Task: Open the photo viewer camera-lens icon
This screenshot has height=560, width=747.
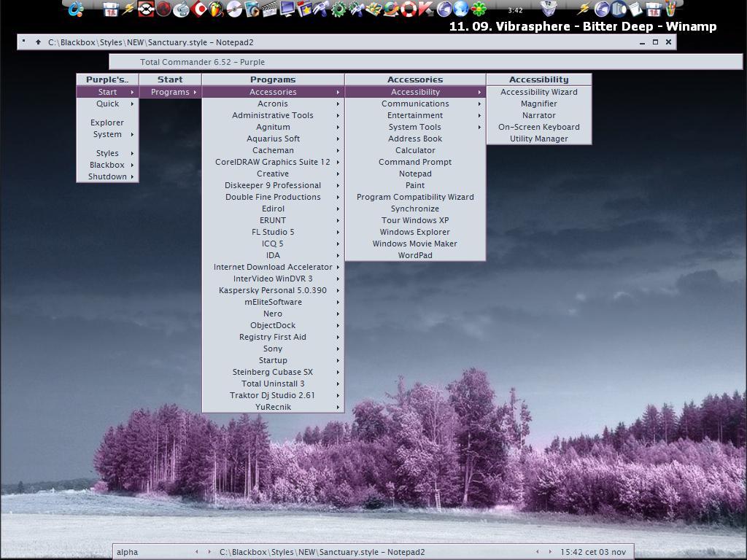Action: point(252,9)
